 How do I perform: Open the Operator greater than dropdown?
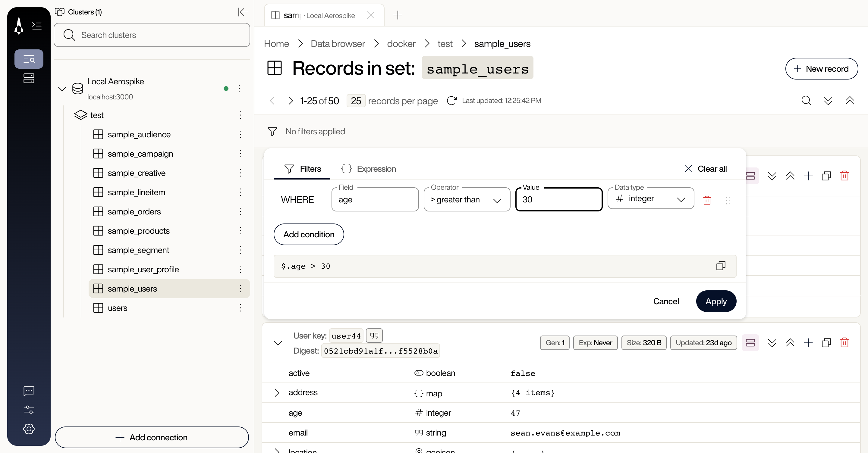[x=467, y=200]
